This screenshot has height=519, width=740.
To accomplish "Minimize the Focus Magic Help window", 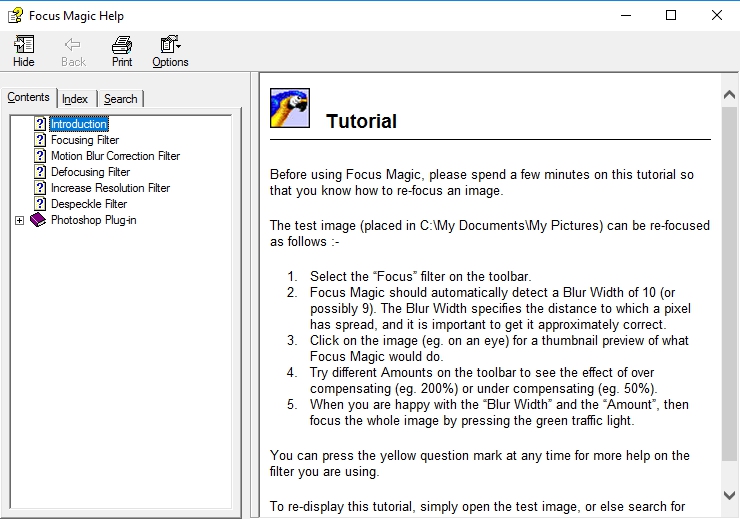I will tap(626, 16).
